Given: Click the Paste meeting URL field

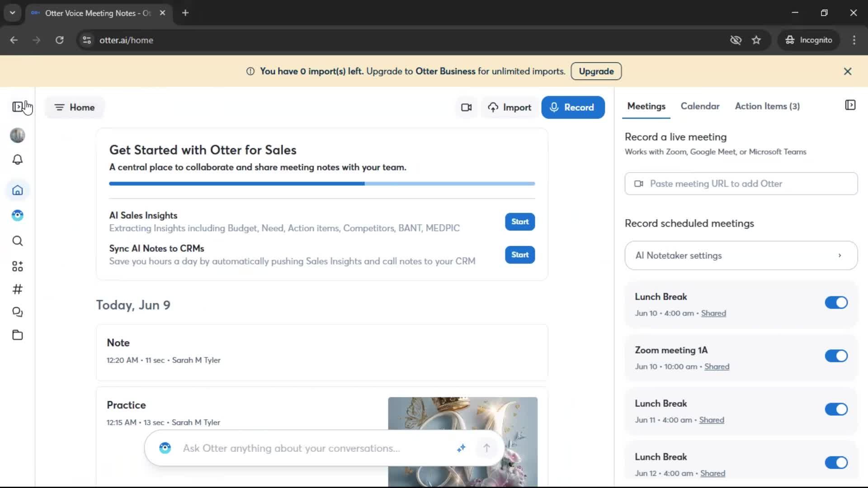Looking at the screenshot, I should 741,184.
